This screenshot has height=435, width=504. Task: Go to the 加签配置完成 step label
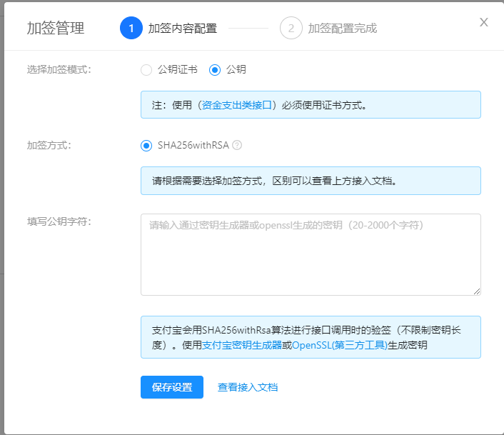coord(342,29)
